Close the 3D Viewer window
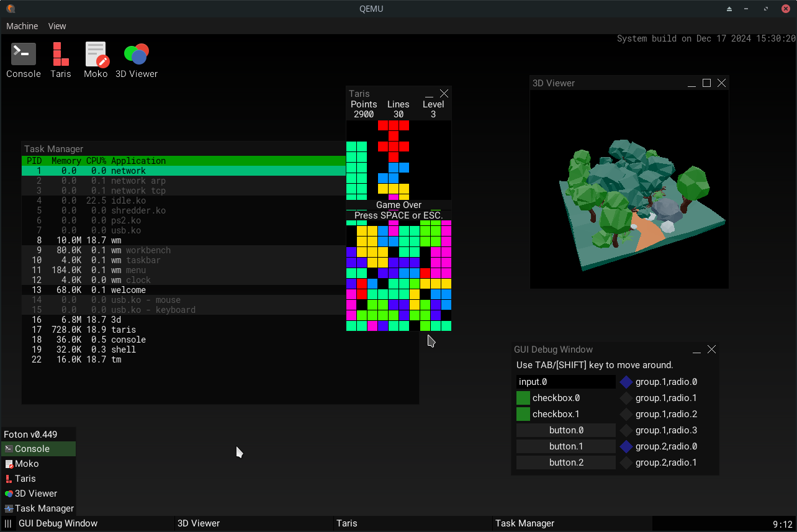The width and height of the screenshot is (797, 532). click(721, 83)
